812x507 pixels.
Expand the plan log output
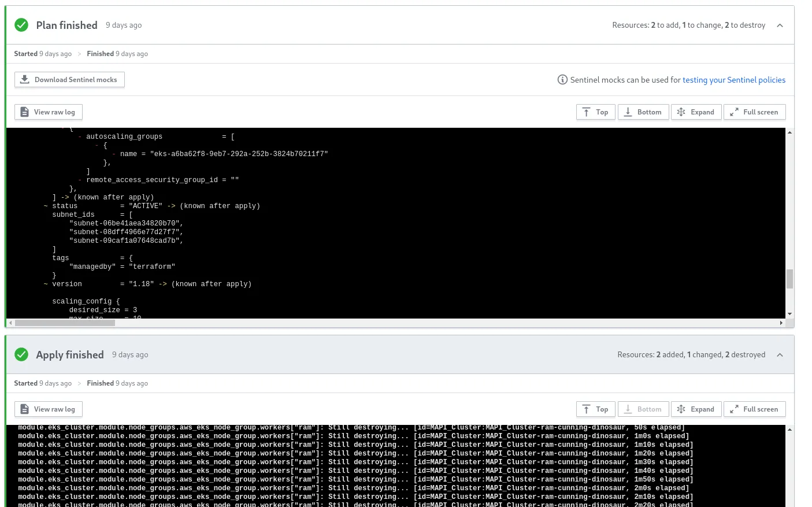tap(696, 112)
